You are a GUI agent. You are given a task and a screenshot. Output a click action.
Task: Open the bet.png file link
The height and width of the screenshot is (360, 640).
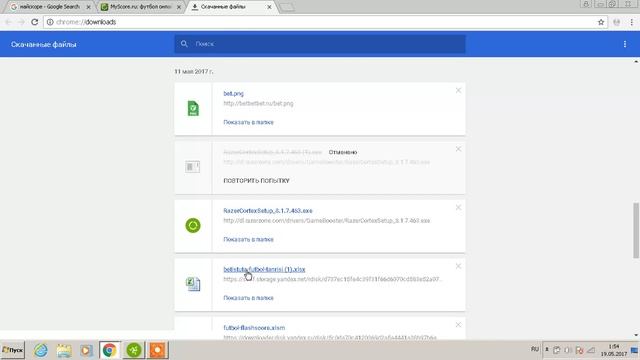click(233, 93)
